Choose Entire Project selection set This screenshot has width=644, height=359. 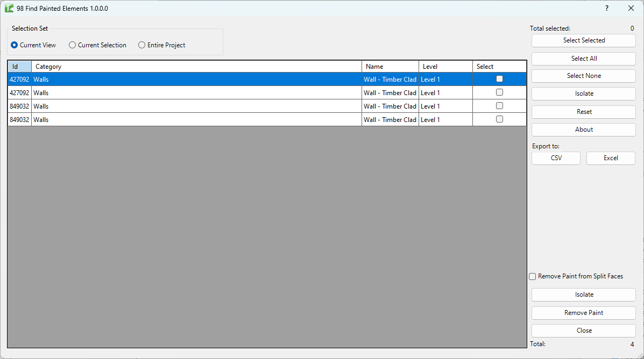tap(141, 45)
